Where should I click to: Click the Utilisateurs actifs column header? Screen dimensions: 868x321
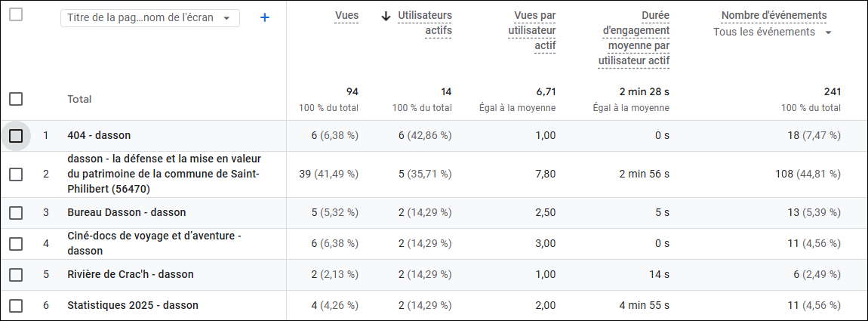(x=424, y=23)
